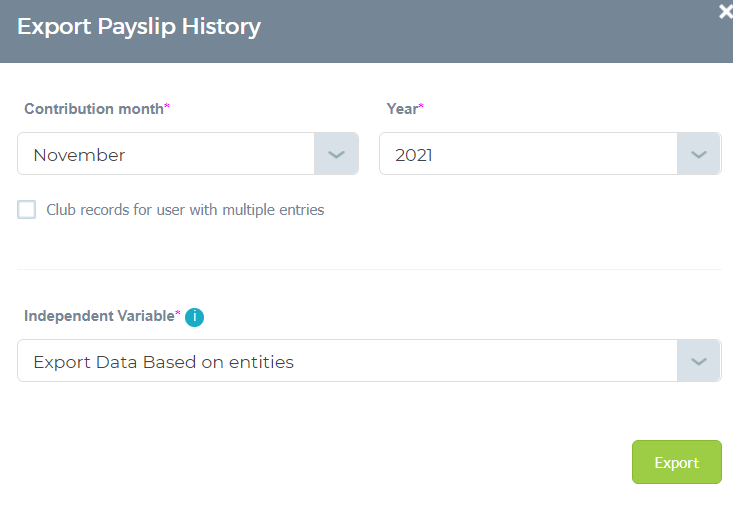Click the Export Payslip History title
This screenshot has height=517, width=733.
click(139, 27)
